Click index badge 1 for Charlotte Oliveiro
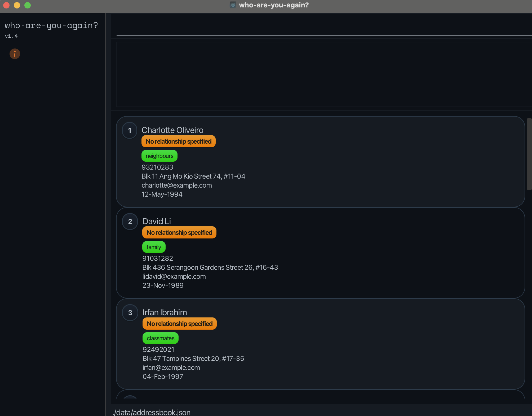The width and height of the screenshot is (532, 416). 130,130
